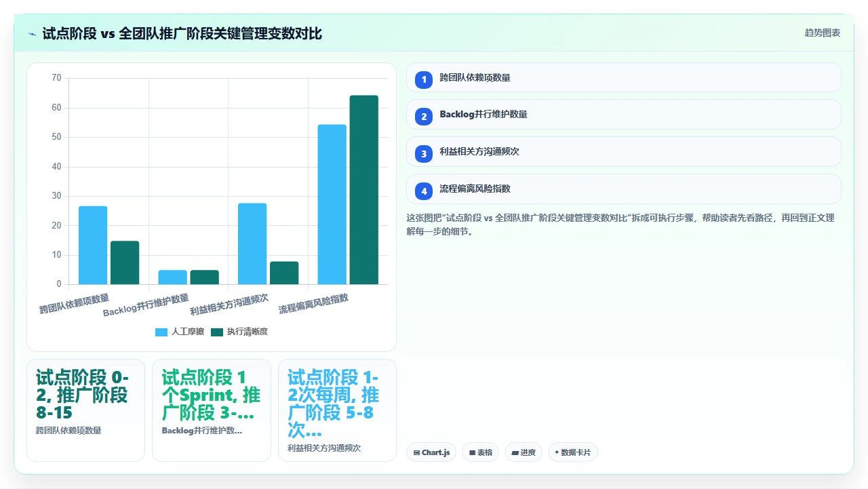Click the 70 y-axis value
The width and height of the screenshot is (868, 489).
tap(56, 78)
